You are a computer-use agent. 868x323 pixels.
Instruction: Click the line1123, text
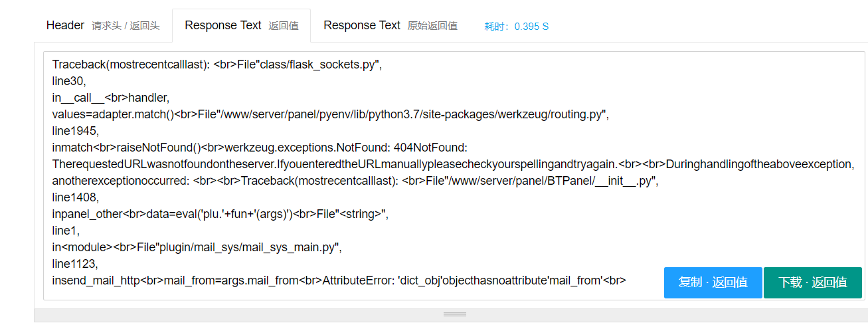click(x=75, y=264)
